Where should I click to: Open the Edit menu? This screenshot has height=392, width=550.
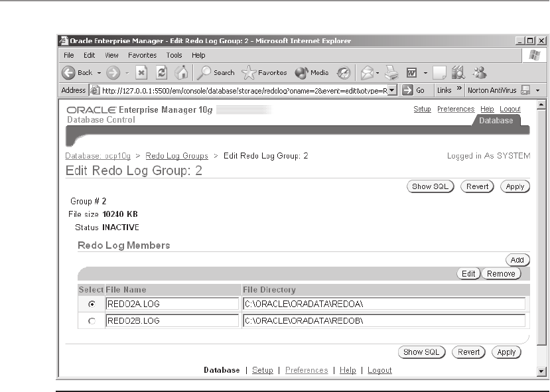tap(89, 55)
